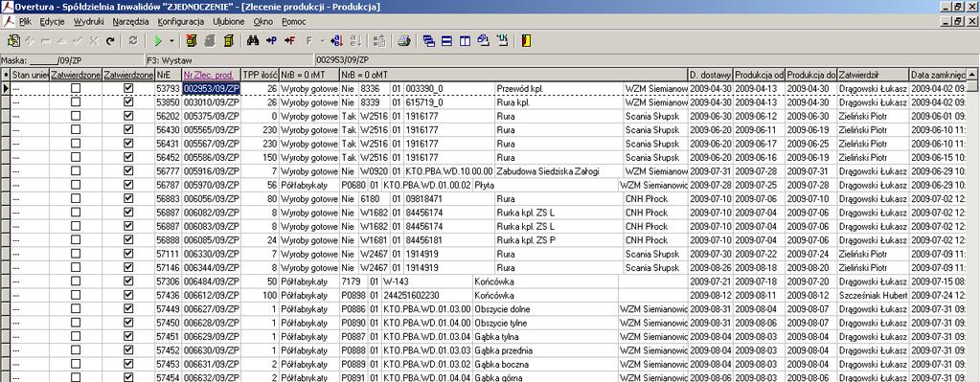Click the document icon left of Plik menu
The image size is (980, 382).
coord(8,21)
